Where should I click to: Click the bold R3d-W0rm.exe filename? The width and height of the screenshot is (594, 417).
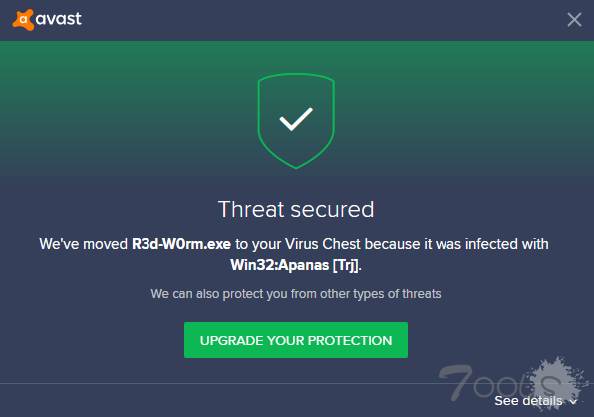click(x=181, y=244)
